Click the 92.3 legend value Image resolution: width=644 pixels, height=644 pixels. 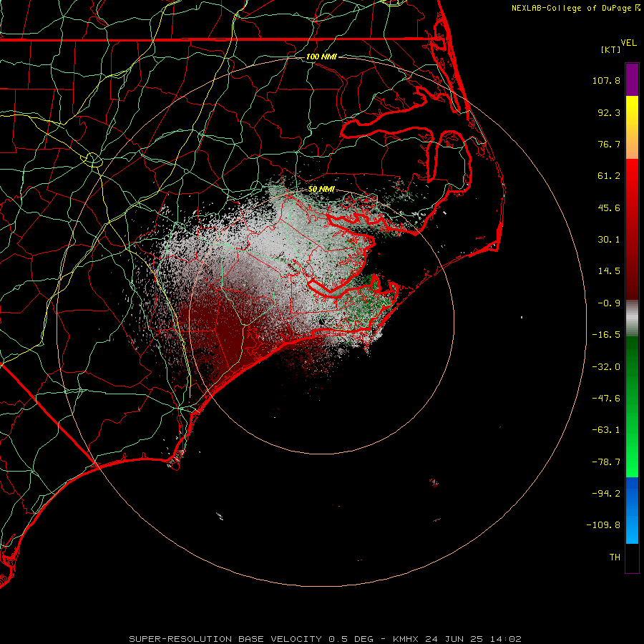coord(609,112)
